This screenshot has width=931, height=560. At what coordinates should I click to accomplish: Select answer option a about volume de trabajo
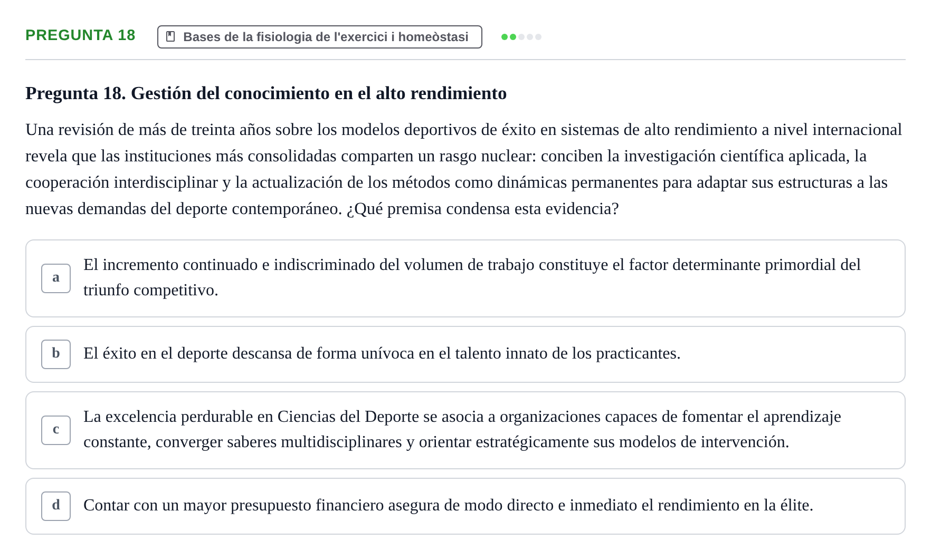465,278
